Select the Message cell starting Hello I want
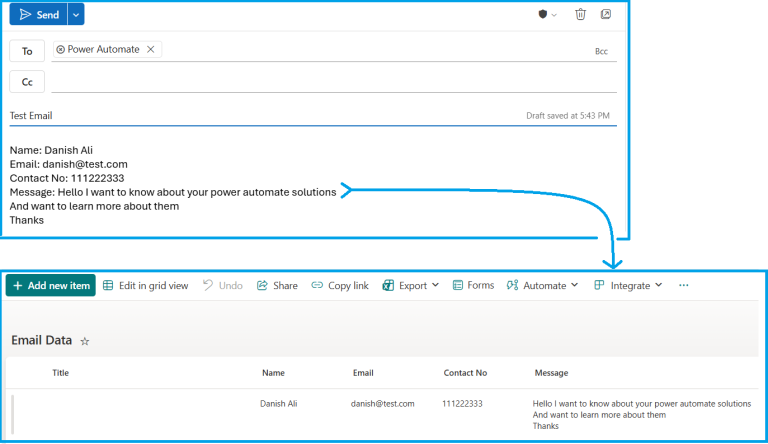Image resolution: width=768 pixels, height=444 pixels. [x=642, y=415]
